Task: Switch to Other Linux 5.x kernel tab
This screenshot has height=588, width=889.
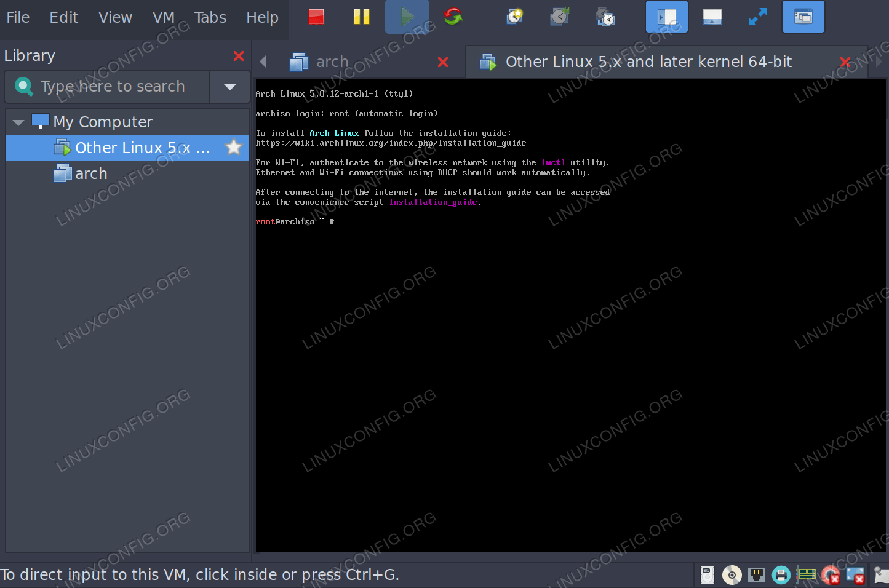Action: pos(648,62)
